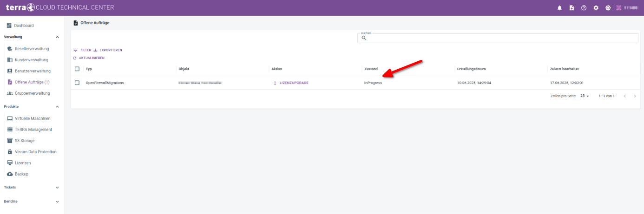
Task: Open the settings gear icon
Action: [x=596, y=8]
